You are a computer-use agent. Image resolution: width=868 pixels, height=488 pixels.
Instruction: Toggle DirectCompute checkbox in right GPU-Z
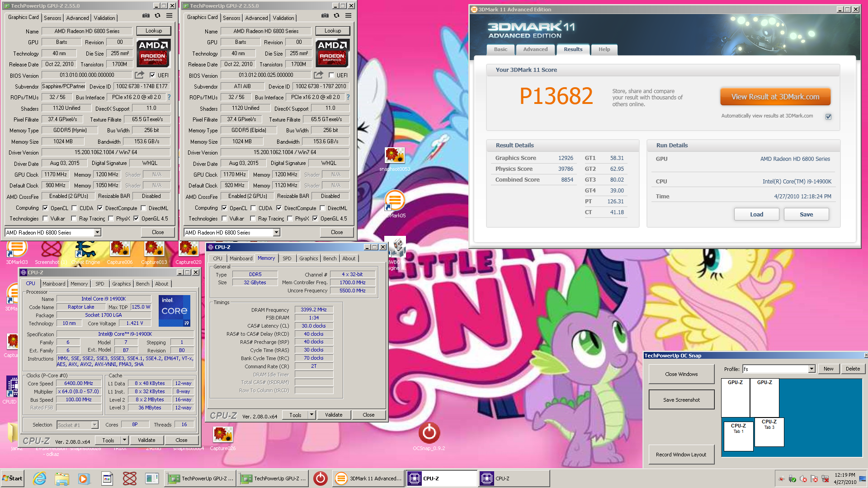(x=279, y=208)
